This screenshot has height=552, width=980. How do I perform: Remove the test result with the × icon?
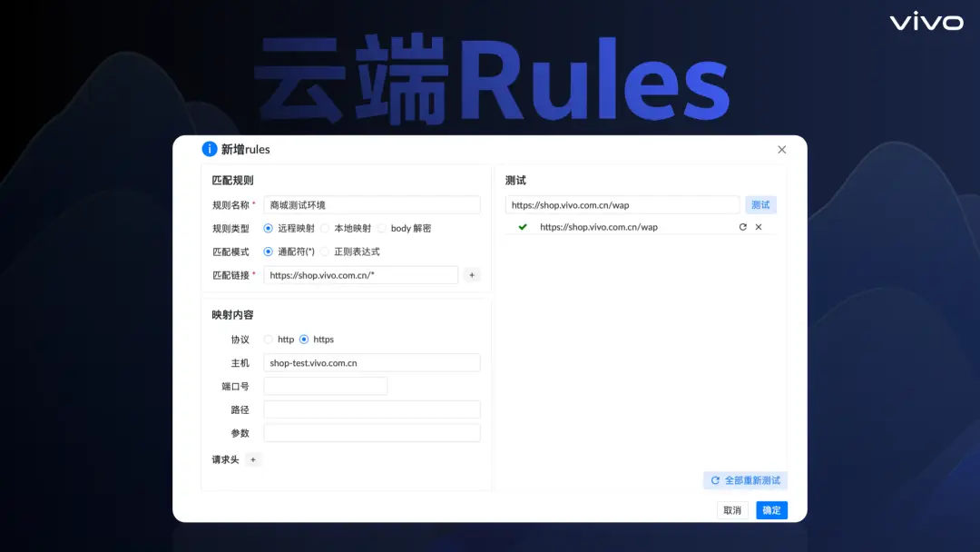(759, 226)
